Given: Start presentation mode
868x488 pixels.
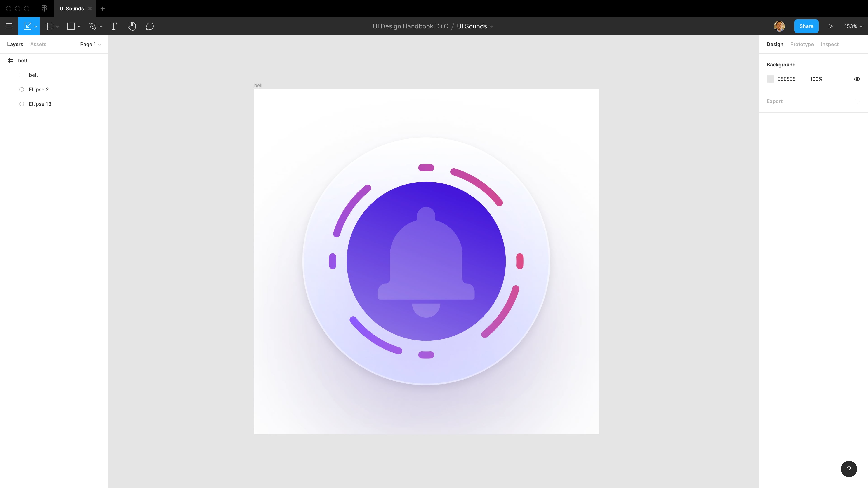Looking at the screenshot, I should coord(830,26).
